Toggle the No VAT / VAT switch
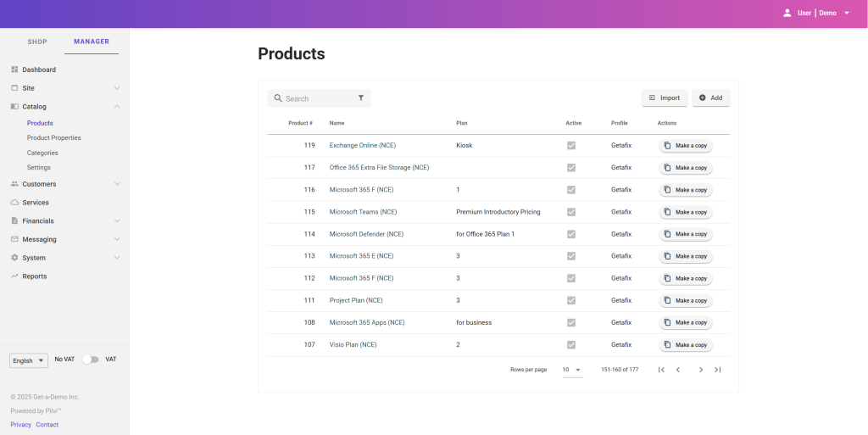This screenshot has height=435, width=868. point(90,360)
